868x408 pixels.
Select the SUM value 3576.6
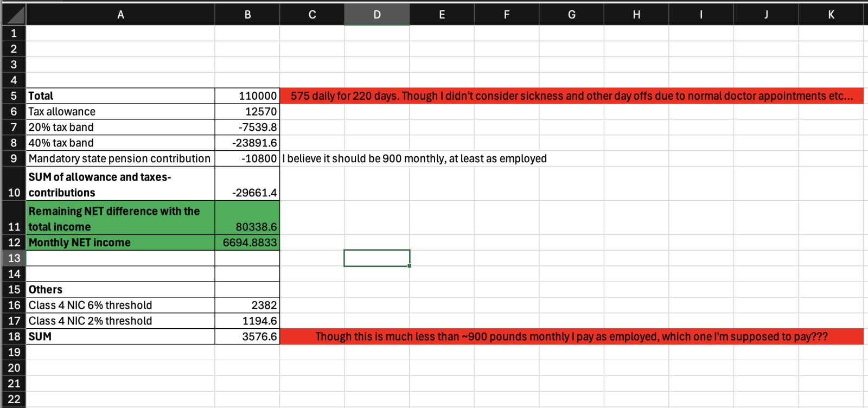tap(247, 336)
